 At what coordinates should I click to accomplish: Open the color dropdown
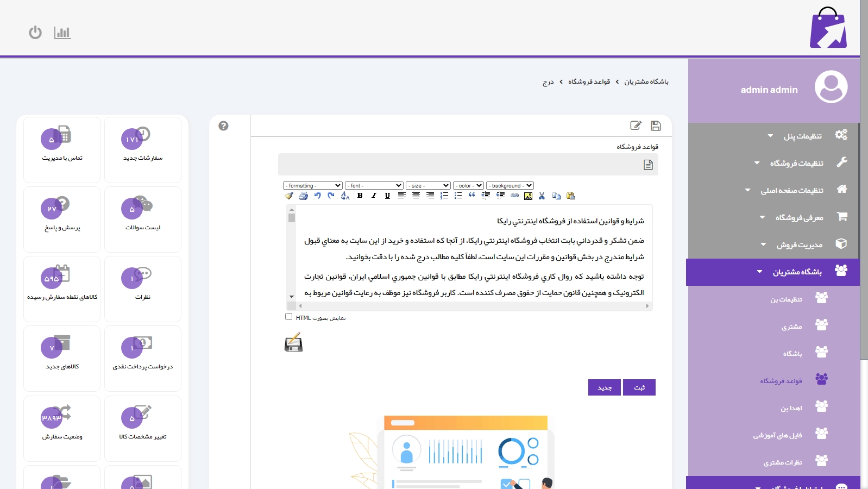[x=469, y=186]
